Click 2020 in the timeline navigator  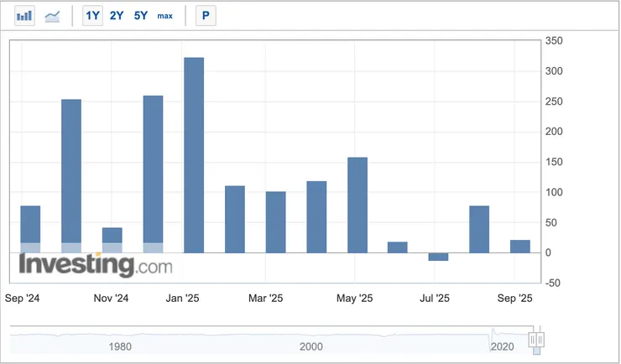click(x=502, y=347)
